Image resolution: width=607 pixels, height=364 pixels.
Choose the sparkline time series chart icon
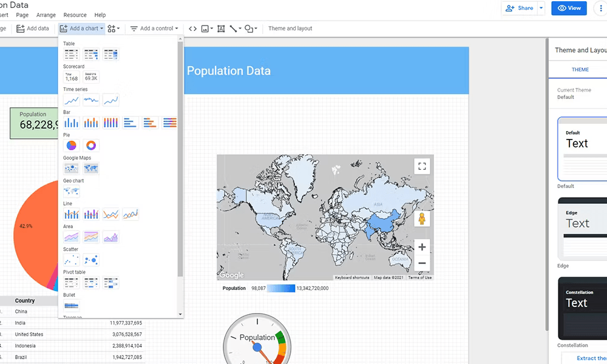[91, 100]
